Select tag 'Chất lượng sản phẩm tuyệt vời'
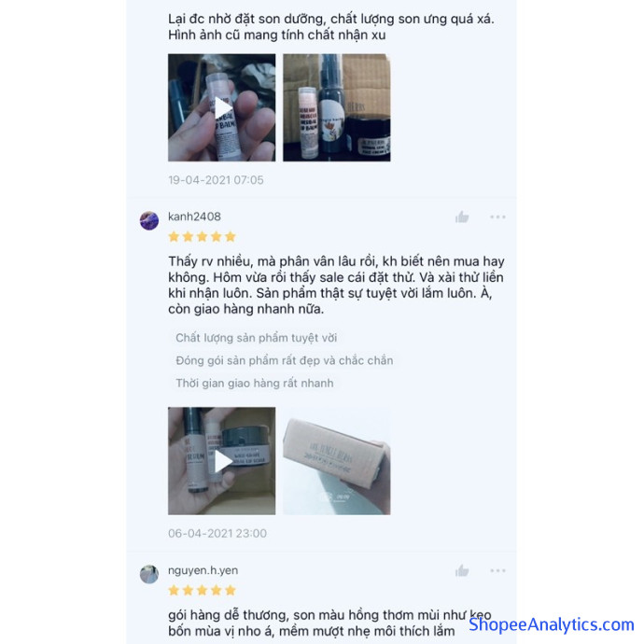 pos(257,338)
